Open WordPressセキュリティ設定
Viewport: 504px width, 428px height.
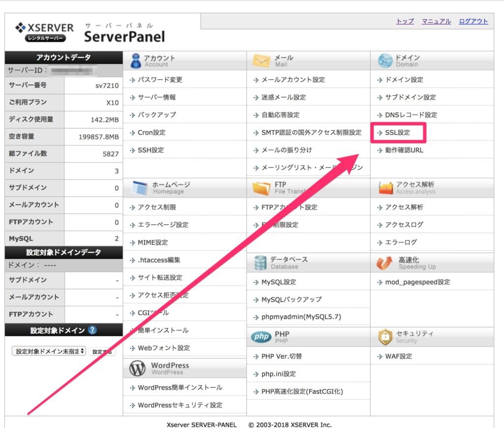[180, 405]
